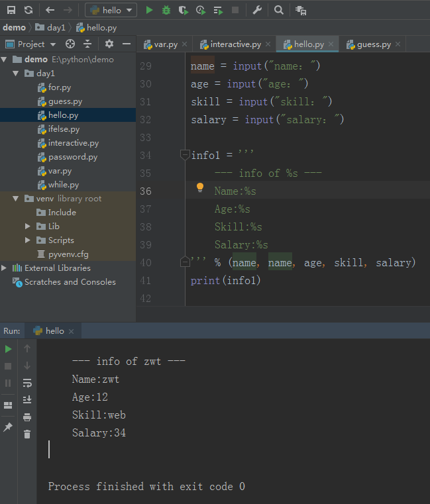Screen dimensions: 430x504
Task: Toggle pin tab in Run panel
Action: (8, 427)
